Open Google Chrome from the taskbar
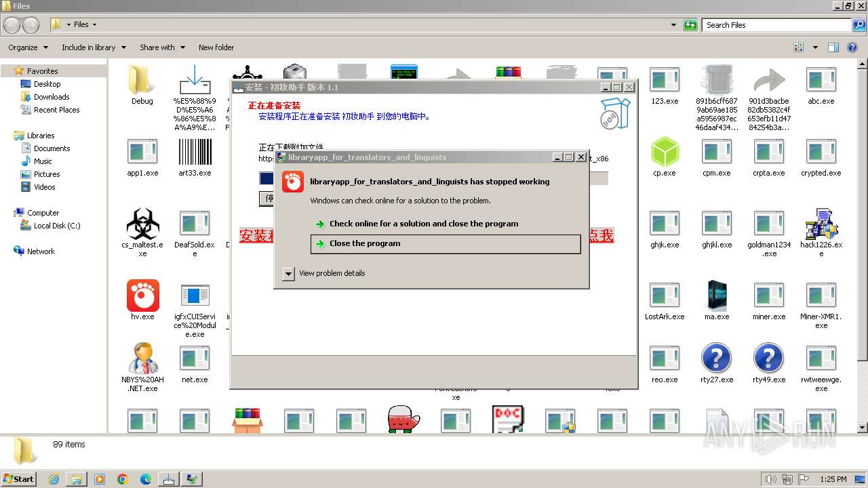 point(123,479)
